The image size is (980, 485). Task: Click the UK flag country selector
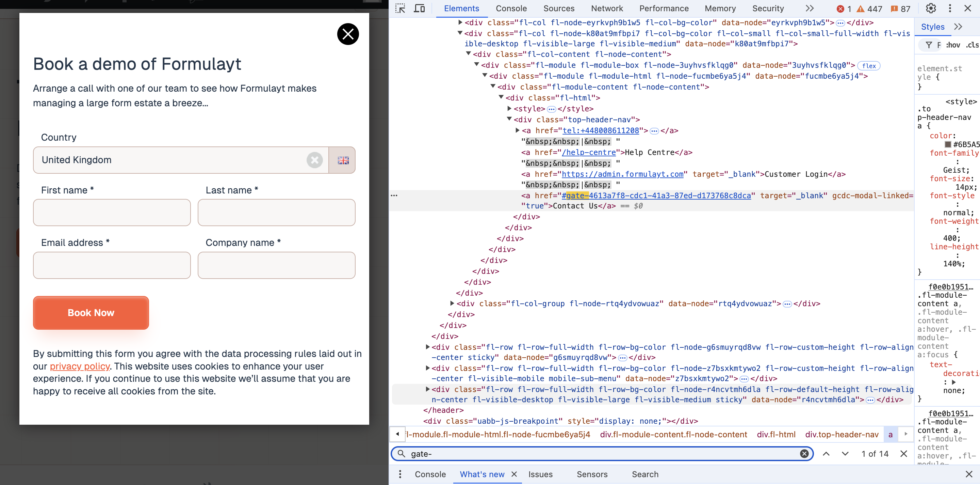pos(342,160)
